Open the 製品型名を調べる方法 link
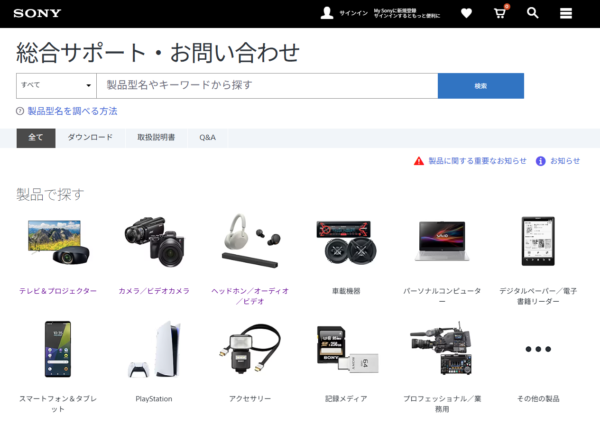Viewport: 600px width, 435px height. click(x=72, y=111)
